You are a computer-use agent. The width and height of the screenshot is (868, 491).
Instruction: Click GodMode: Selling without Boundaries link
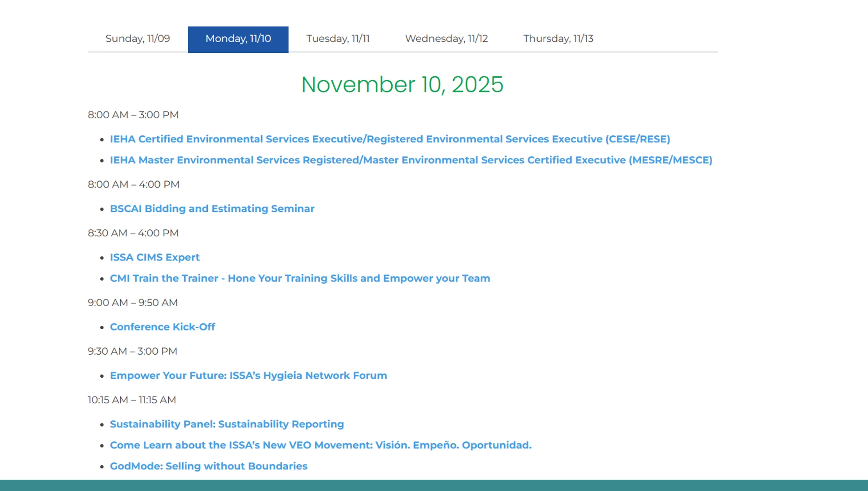pyautogui.click(x=208, y=466)
